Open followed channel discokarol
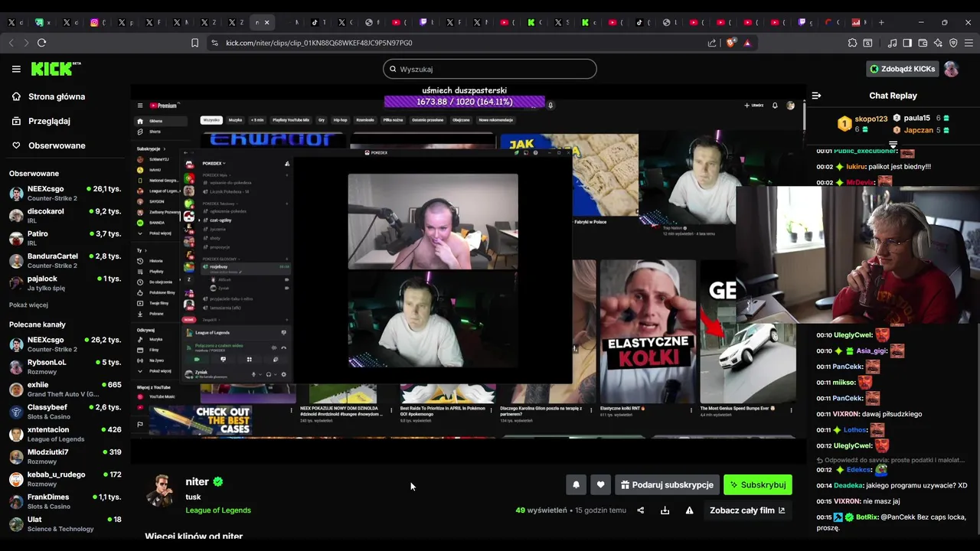The image size is (980, 551). coord(64,215)
